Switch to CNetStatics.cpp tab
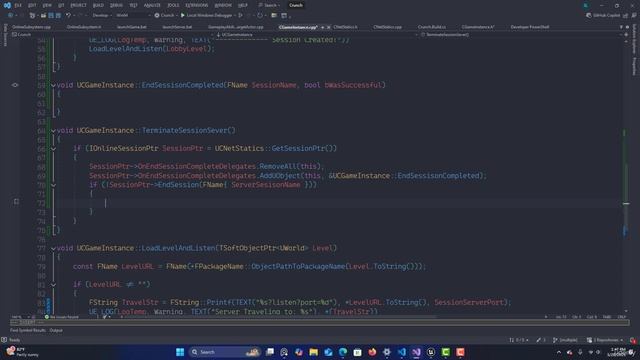This screenshot has width=640, height=360. click(387, 27)
